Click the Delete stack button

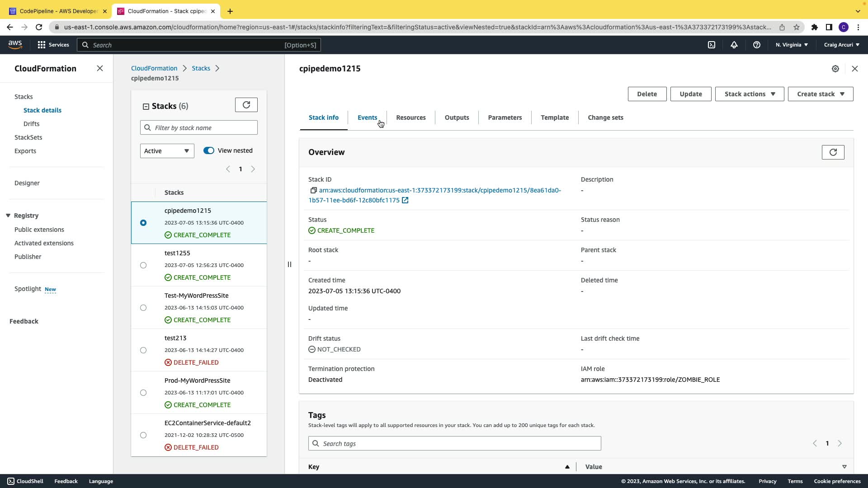(647, 94)
